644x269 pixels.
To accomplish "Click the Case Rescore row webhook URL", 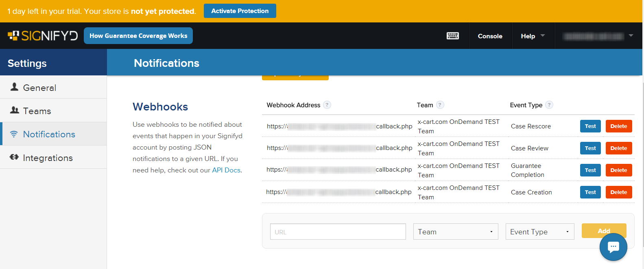I will point(340,126).
